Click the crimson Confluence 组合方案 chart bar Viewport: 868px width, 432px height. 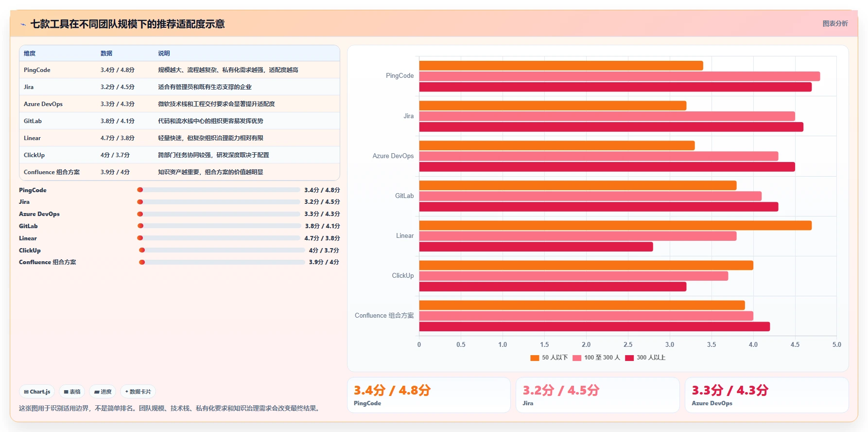[594, 327]
